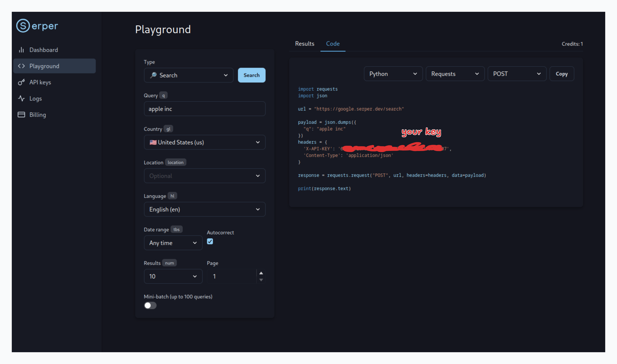Open the Date range Any time dropdown

(173, 243)
